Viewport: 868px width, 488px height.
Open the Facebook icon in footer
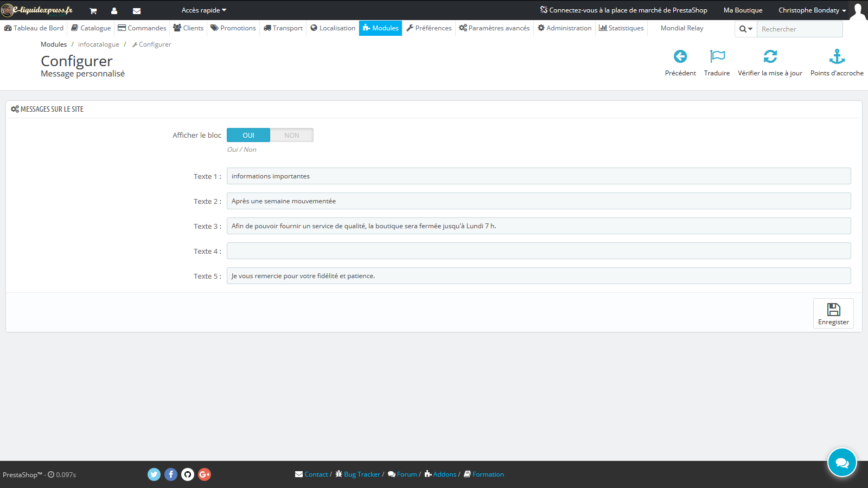click(x=171, y=474)
